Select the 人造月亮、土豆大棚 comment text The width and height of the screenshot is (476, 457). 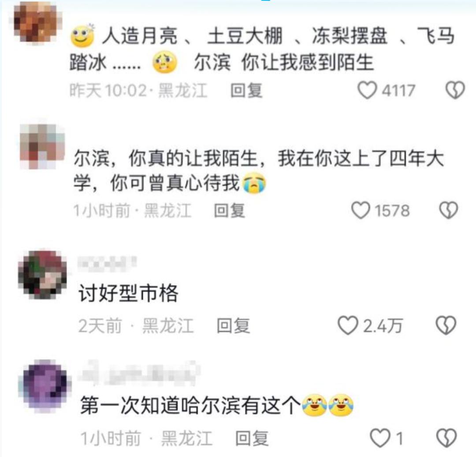click(x=262, y=49)
